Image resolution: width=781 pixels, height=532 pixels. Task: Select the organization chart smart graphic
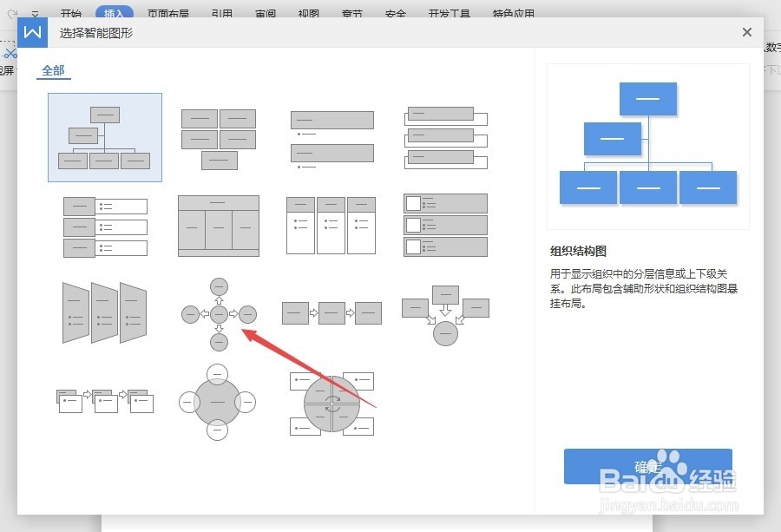105,137
